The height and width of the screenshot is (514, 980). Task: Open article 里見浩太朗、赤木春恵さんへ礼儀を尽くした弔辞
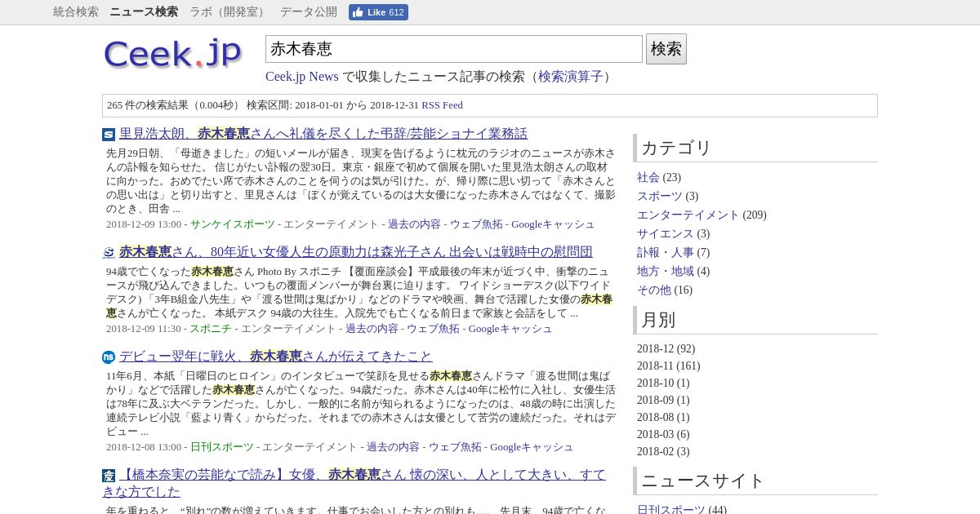(x=323, y=134)
